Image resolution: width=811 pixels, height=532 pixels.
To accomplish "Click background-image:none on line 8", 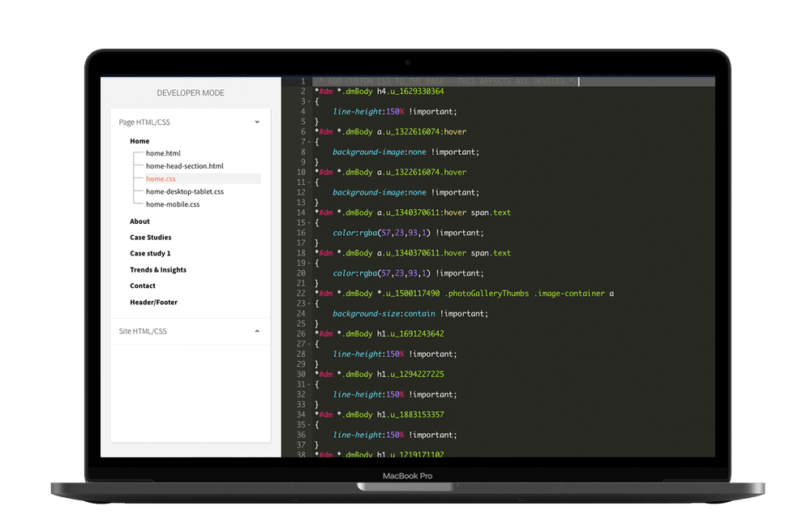I will click(379, 152).
